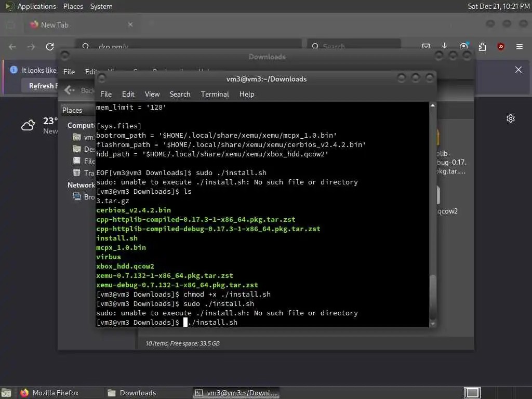Click virbus in the ls output
Viewport: 532px width, 399px height.
tap(108, 257)
